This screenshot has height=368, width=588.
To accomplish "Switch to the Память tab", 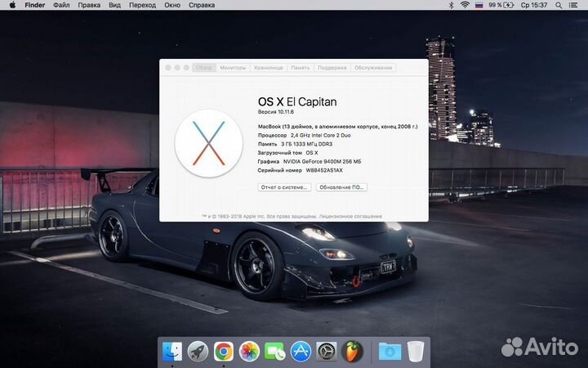I will click(x=301, y=68).
